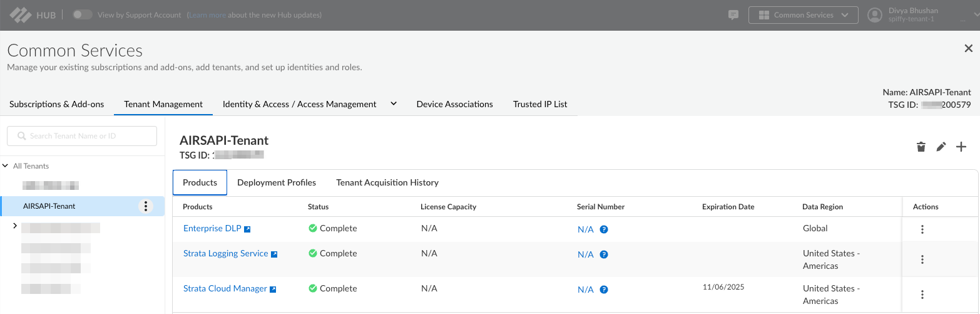Open the Subscriptions & Add-ons tab

pyautogui.click(x=57, y=104)
